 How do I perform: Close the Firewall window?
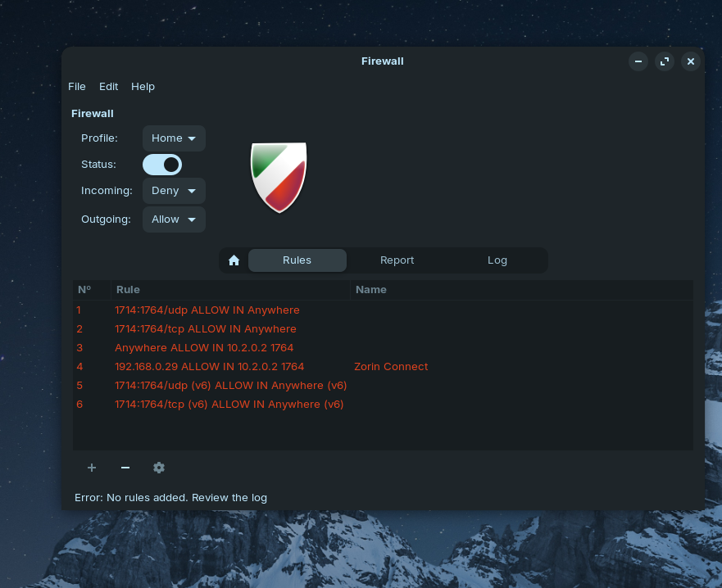point(691,61)
